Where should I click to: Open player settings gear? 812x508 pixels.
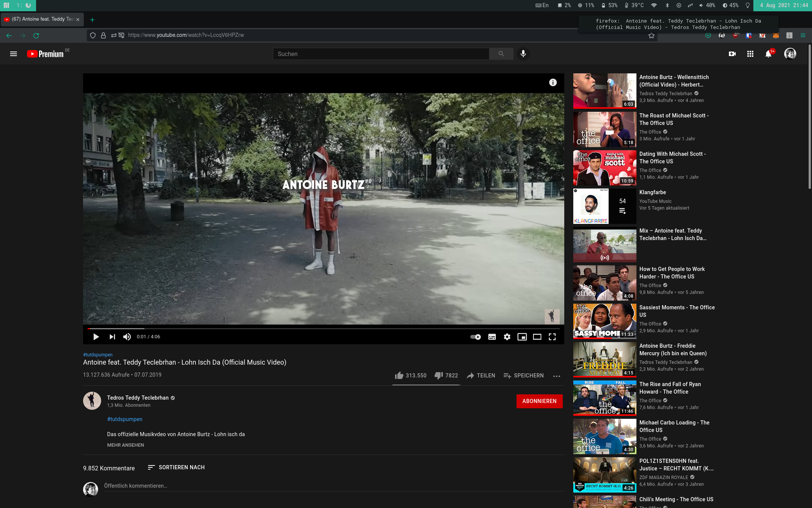(x=507, y=337)
